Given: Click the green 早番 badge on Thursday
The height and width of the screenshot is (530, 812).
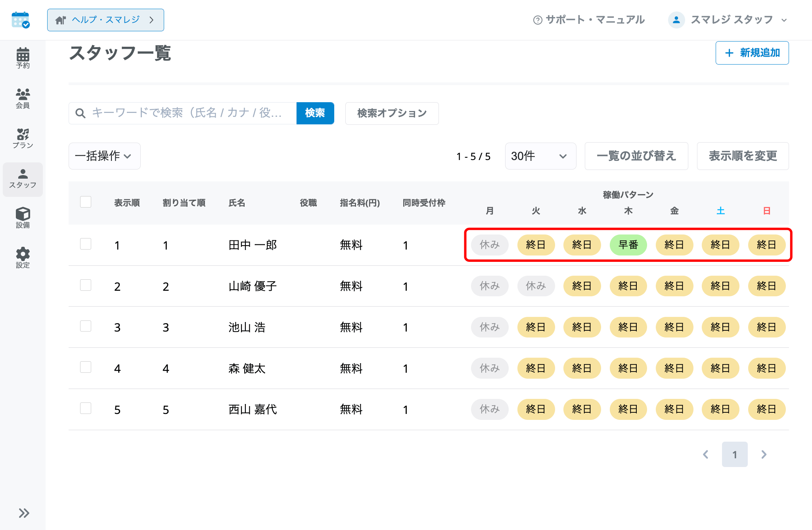Looking at the screenshot, I should [628, 245].
